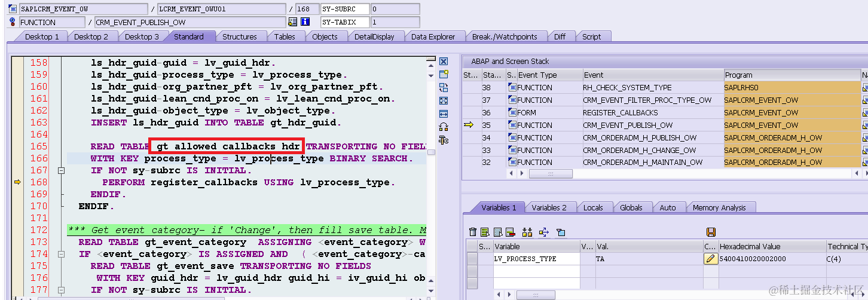Image resolution: width=868 pixels, height=300 pixels.
Task: Click the TA value of LV_PROCESS_TYPE
Action: tap(649, 259)
